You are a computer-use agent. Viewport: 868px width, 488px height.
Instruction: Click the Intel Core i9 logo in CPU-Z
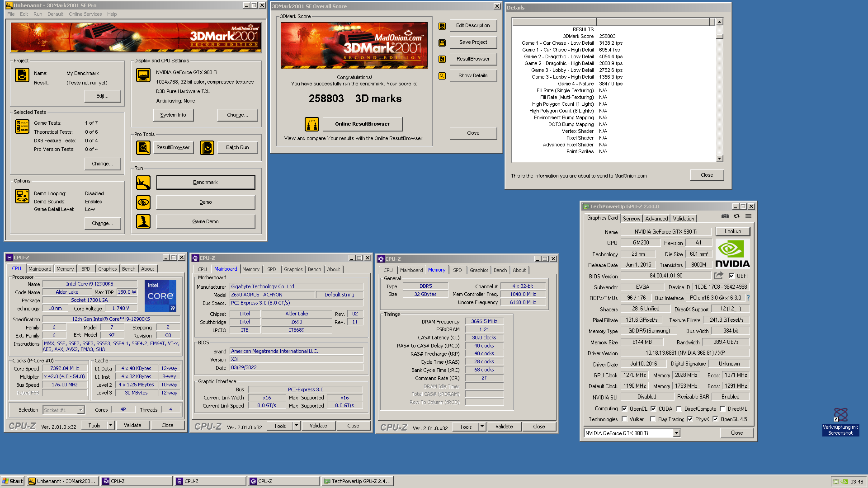tap(160, 296)
